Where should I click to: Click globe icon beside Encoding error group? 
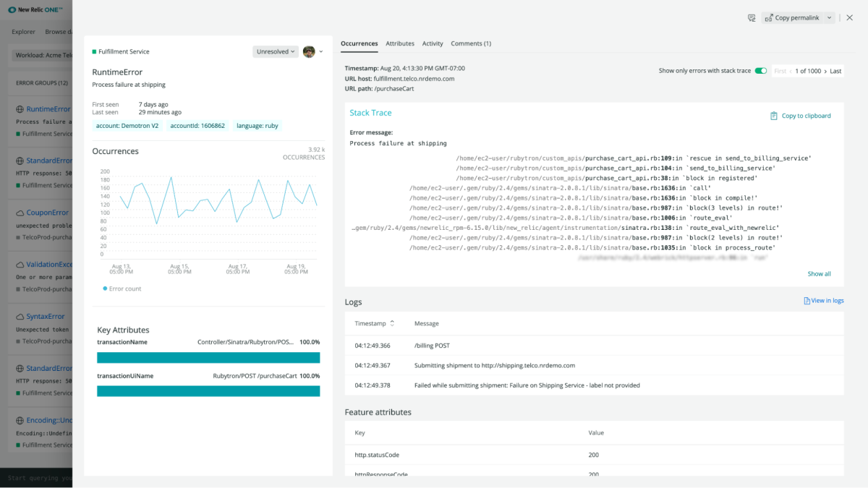coord(20,420)
